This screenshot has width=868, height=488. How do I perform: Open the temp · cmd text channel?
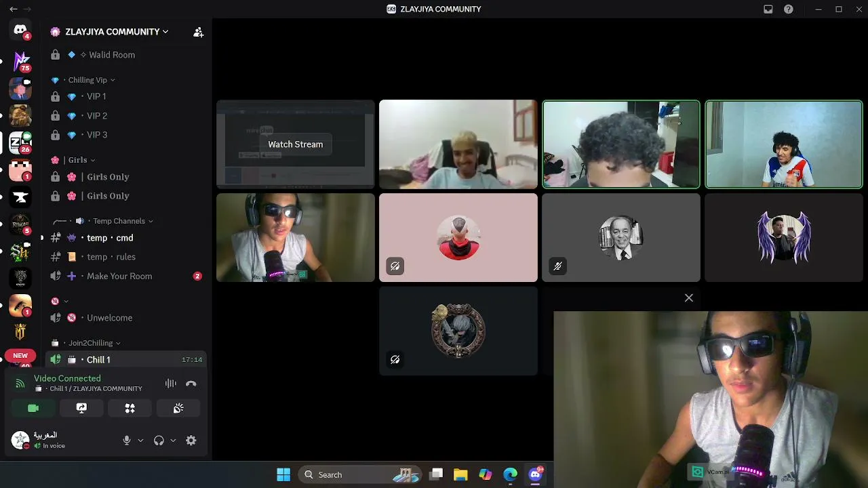point(127,238)
